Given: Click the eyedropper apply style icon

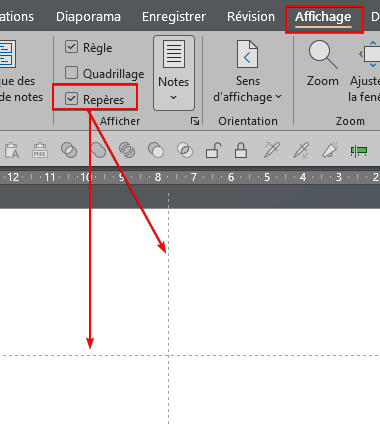Looking at the screenshot, I should (x=301, y=150).
